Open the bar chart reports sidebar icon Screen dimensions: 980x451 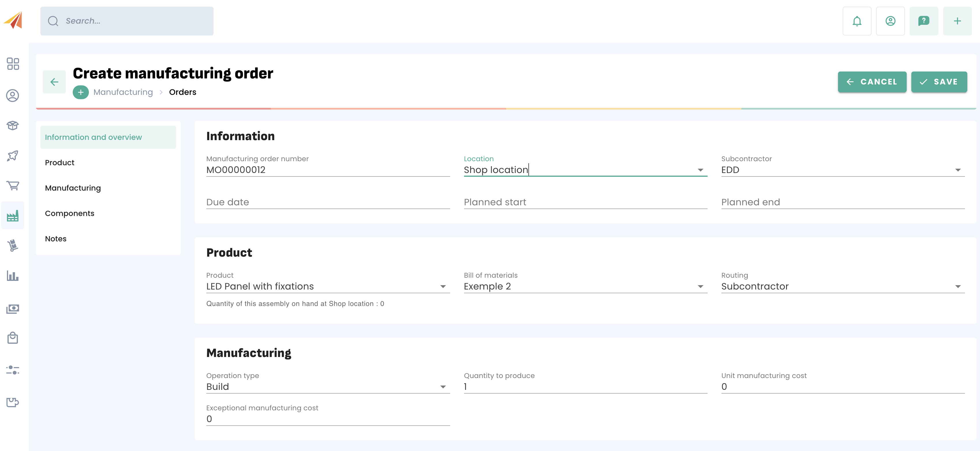tap(13, 276)
